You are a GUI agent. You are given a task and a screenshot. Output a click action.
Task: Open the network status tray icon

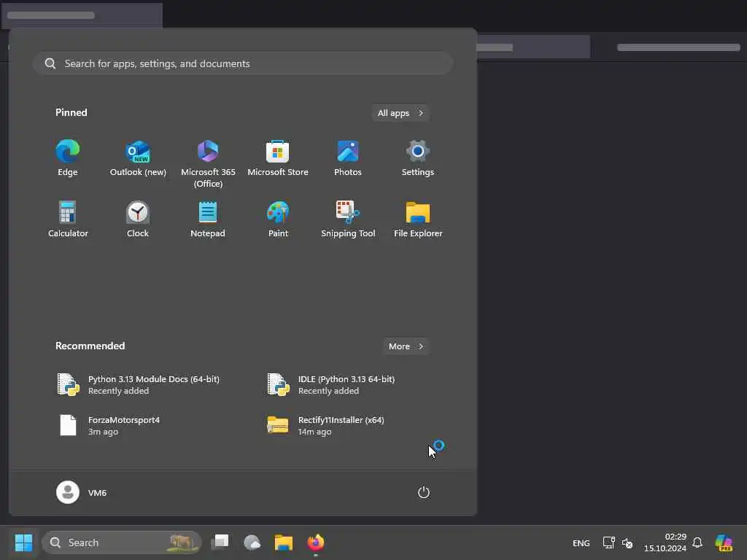click(609, 542)
